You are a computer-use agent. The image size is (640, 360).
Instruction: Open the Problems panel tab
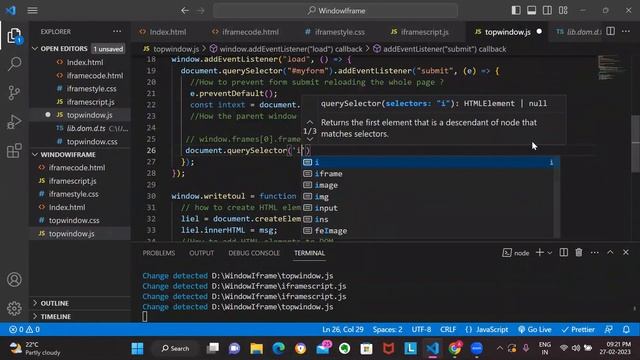[159, 253]
